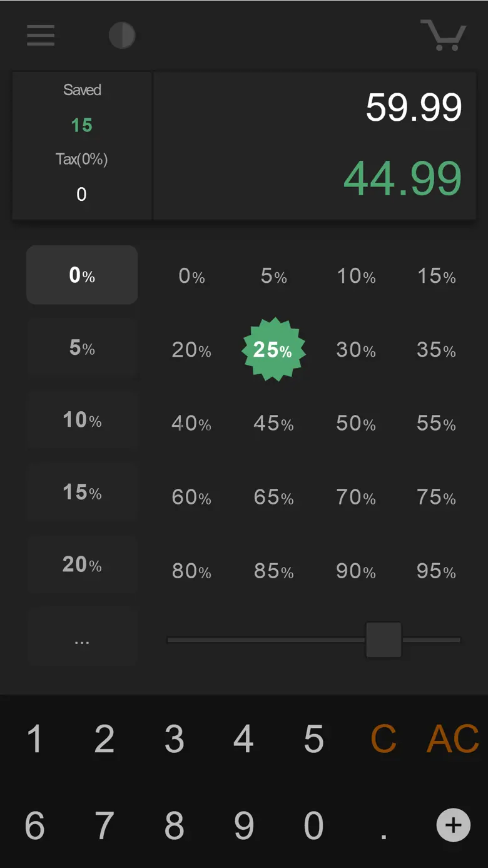
Task: Select the 0% tax button
Action: [82, 275]
